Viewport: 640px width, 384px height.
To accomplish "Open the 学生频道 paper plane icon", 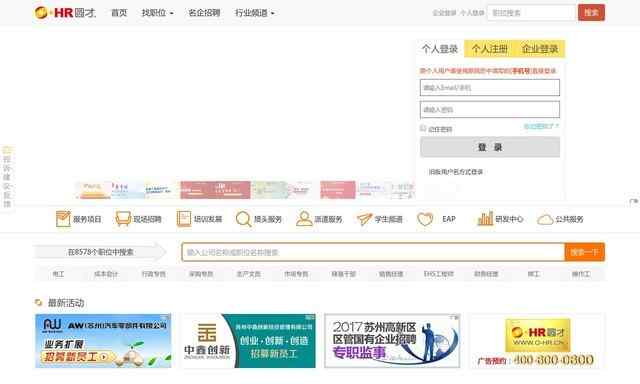I will (364, 219).
